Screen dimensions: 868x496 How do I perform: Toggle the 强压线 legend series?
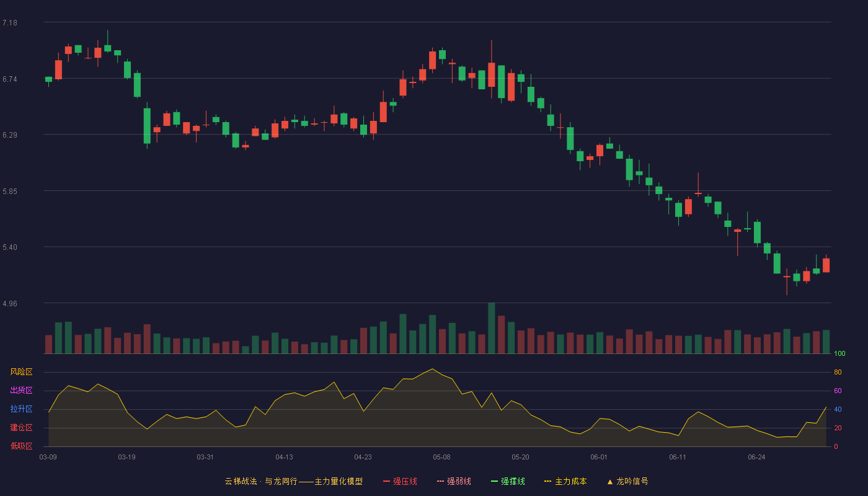(400, 481)
